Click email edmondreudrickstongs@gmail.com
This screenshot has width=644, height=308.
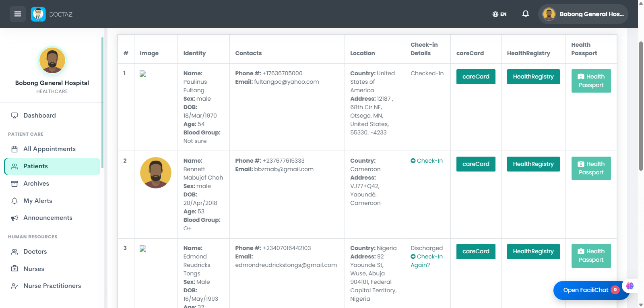coord(286,265)
